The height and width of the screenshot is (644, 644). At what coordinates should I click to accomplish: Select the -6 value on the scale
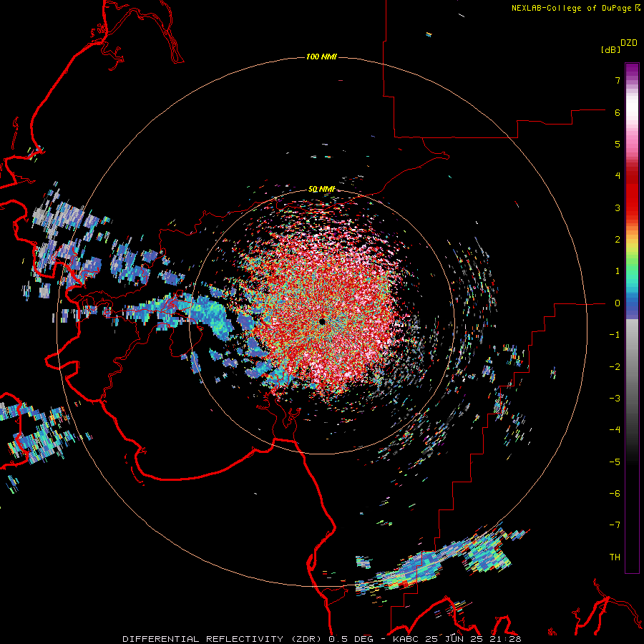pyautogui.click(x=615, y=494)
